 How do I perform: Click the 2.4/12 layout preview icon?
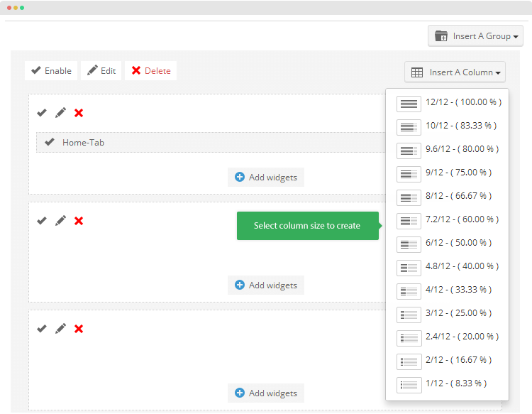coord(409,338)
